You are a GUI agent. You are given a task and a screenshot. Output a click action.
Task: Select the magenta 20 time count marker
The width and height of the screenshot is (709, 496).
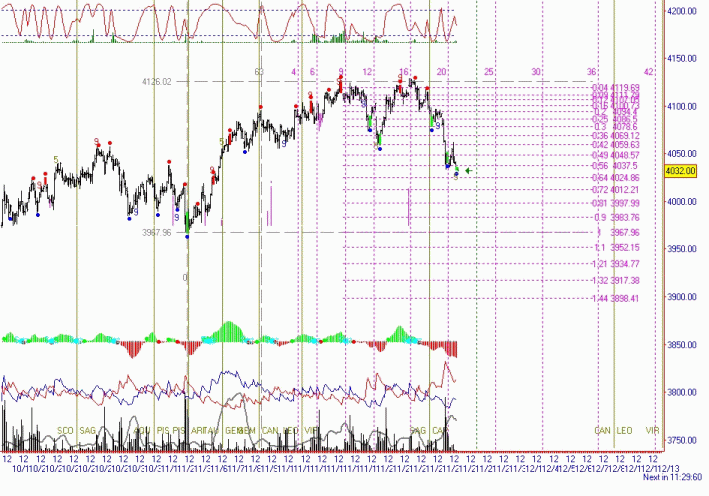[x=442, y=72]
